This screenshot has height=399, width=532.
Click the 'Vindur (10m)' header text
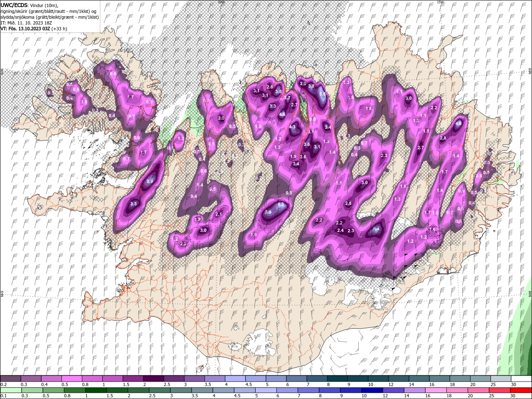tap(44, 5)
